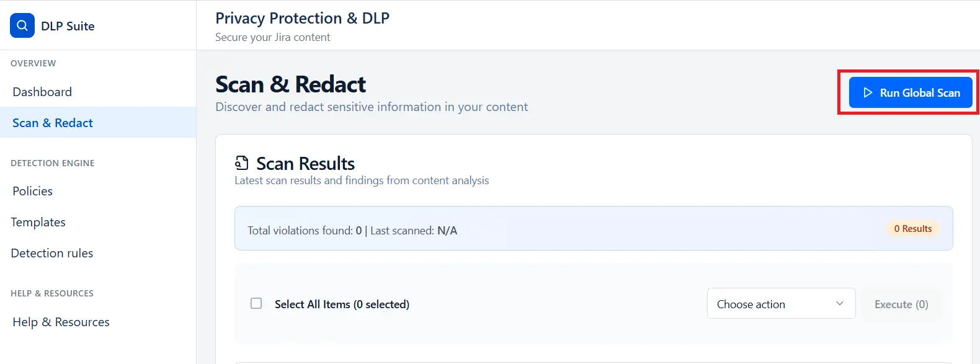Open the Choose action dropdown
Screen dimensions: 980x364
pyautogui.click(x=781, y=303)
